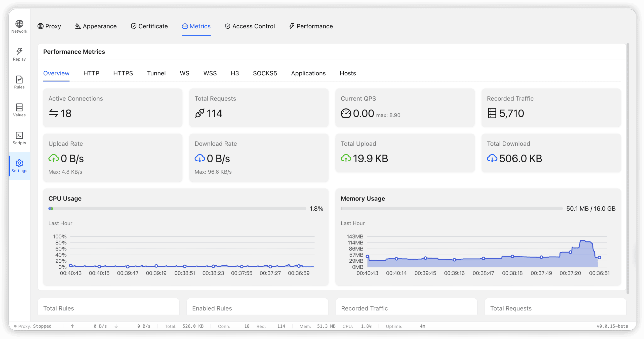Open the HTTP metrics sub-tab
This screenshot has width=644, height=339.
point(91,73)
